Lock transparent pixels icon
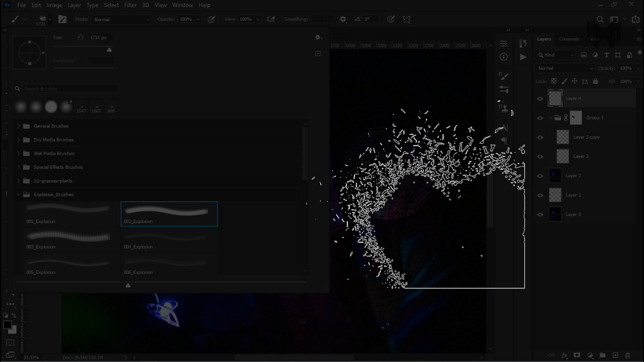This screenshot has height=362, width=644. point(554,81)
